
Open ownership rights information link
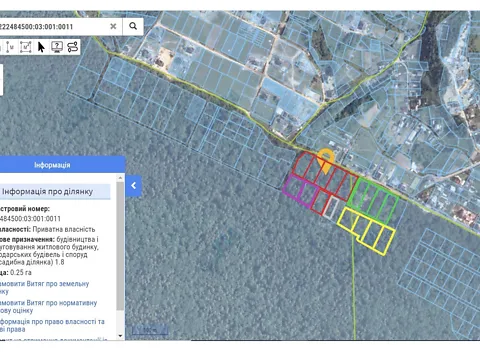point(52,325)
